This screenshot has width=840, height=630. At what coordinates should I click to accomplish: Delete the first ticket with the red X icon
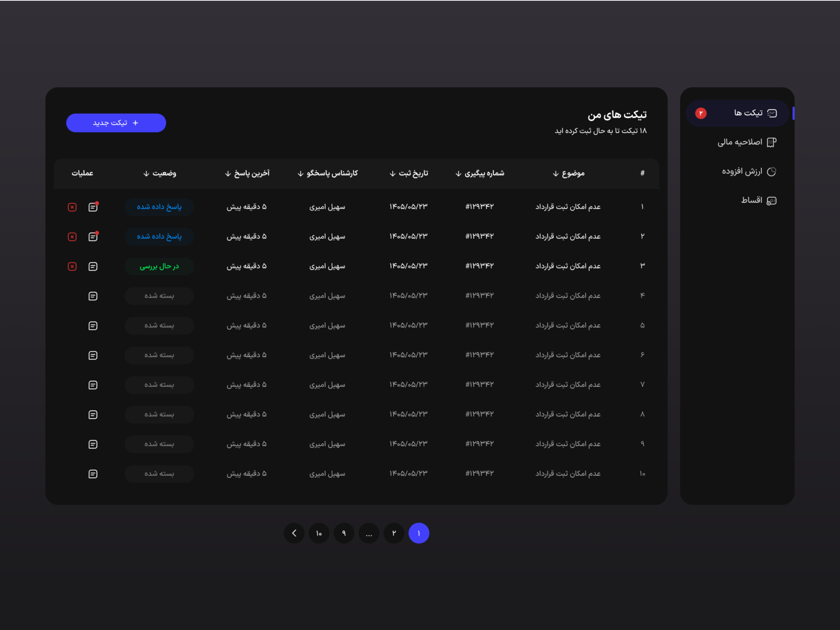[72, 207]
